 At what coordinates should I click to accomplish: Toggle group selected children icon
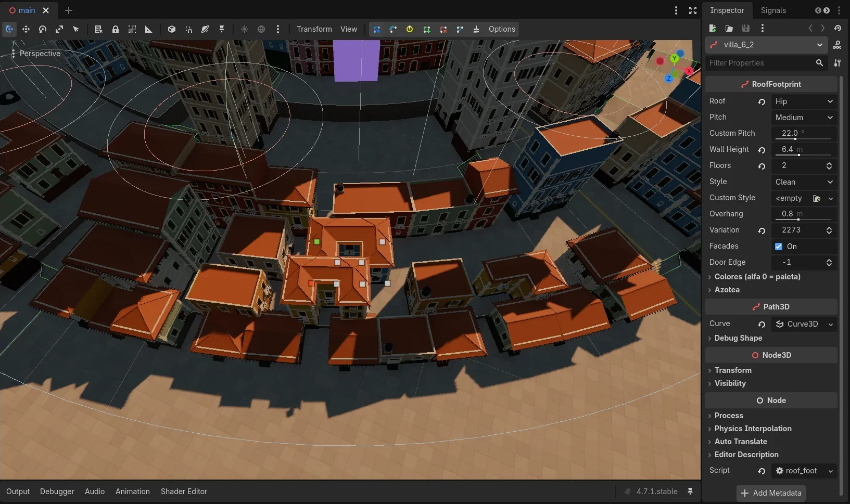coord(132,29)
